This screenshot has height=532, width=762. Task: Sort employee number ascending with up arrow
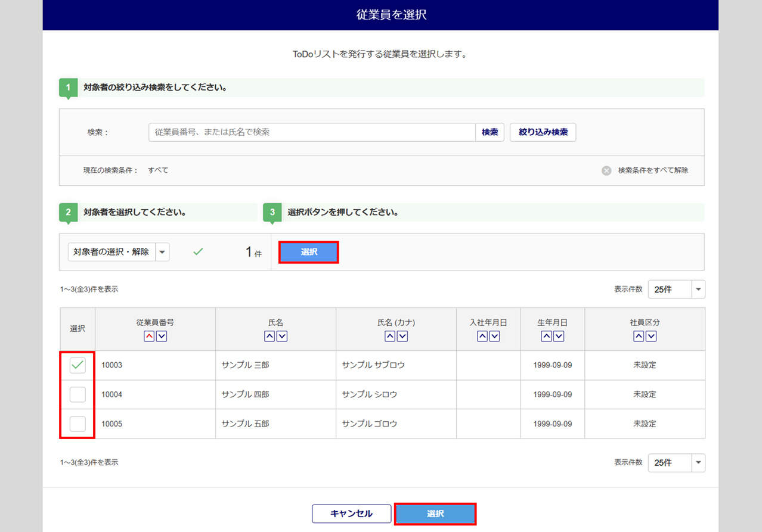pyautogui.click(x=149, y=336)
